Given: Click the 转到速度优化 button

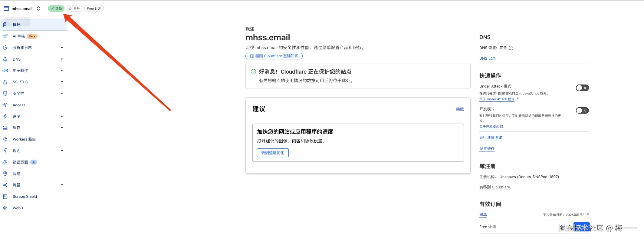Looking at the screenshot, I should (x=273, y=153).
